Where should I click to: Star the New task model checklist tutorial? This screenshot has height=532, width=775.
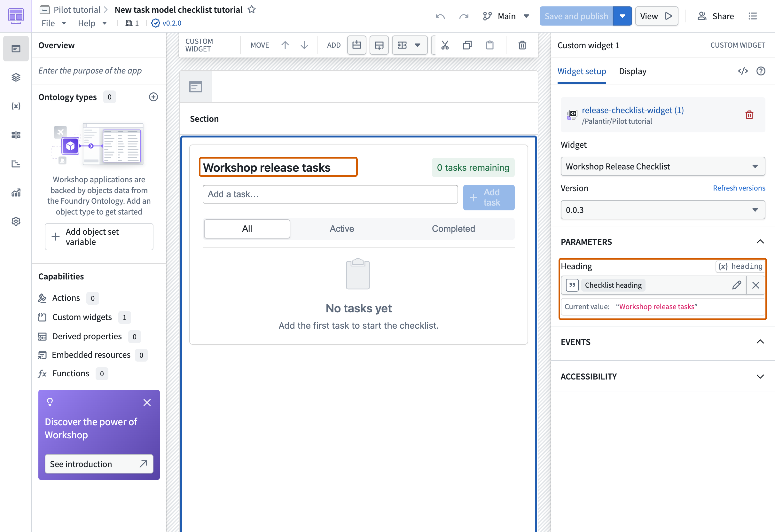tap(252, 9)
